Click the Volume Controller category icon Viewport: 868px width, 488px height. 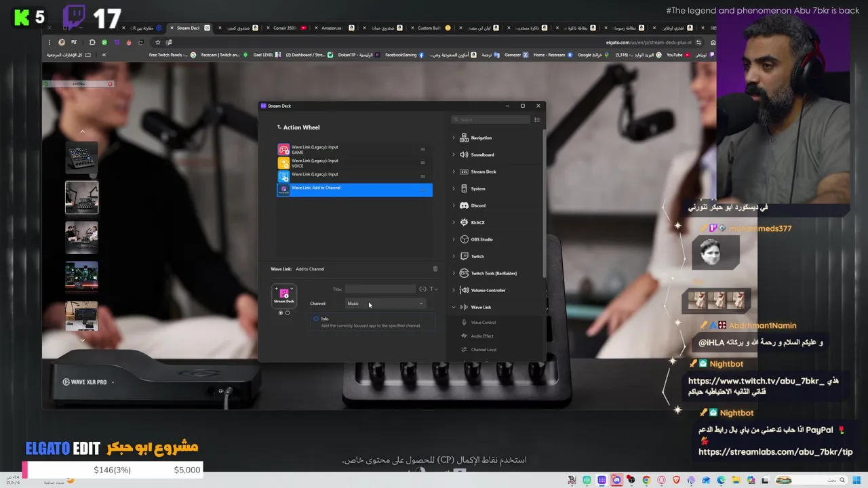pyautogui.click(x=464, y=290)
